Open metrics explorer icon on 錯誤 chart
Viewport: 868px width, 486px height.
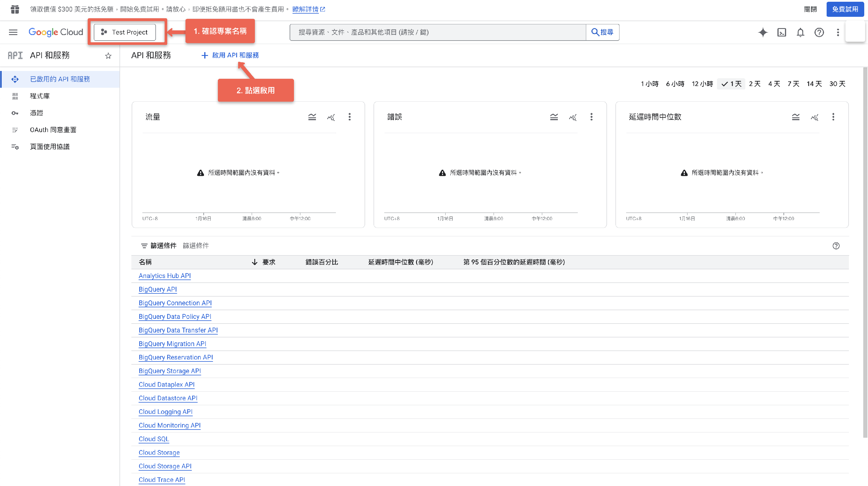[573, 117]
